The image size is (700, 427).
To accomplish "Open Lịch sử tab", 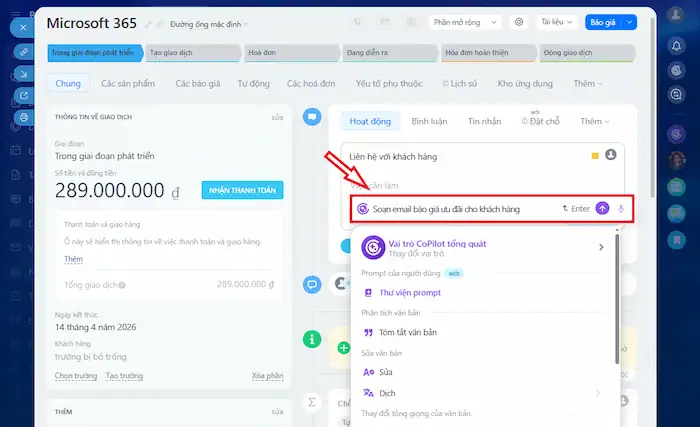I will tap(460, 84).
